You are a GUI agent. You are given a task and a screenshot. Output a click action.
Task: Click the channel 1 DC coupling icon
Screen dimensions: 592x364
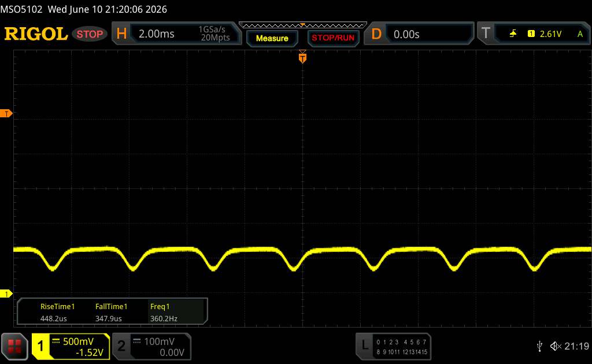click(x=56, y=341)
